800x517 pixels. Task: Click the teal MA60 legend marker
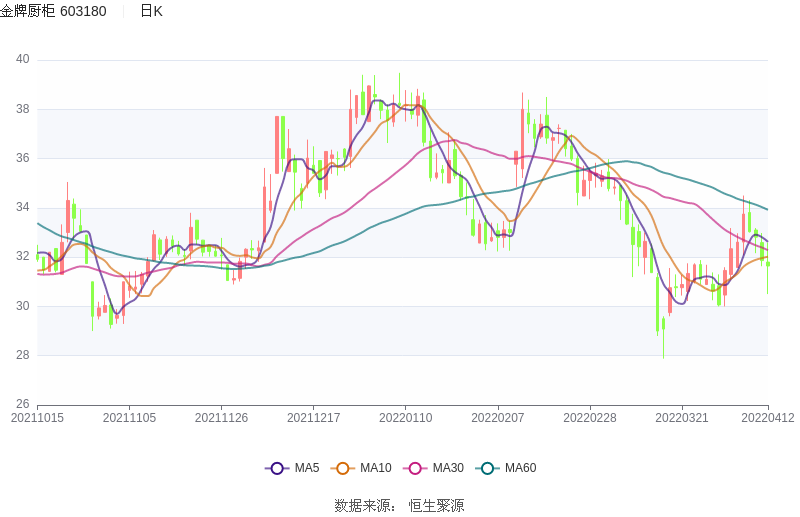pos(487,468)
